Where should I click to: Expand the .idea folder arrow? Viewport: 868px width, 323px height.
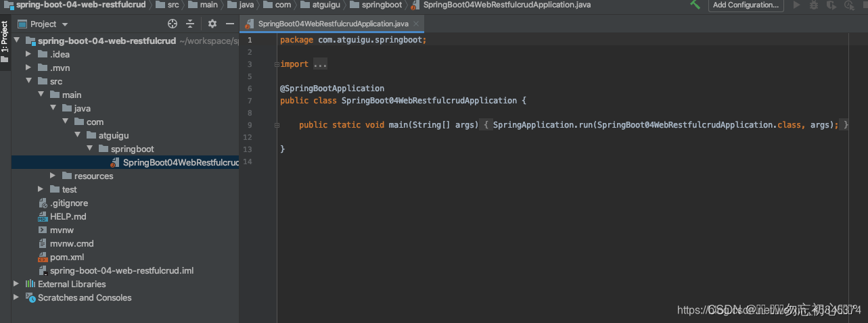(x=28, y=54)
